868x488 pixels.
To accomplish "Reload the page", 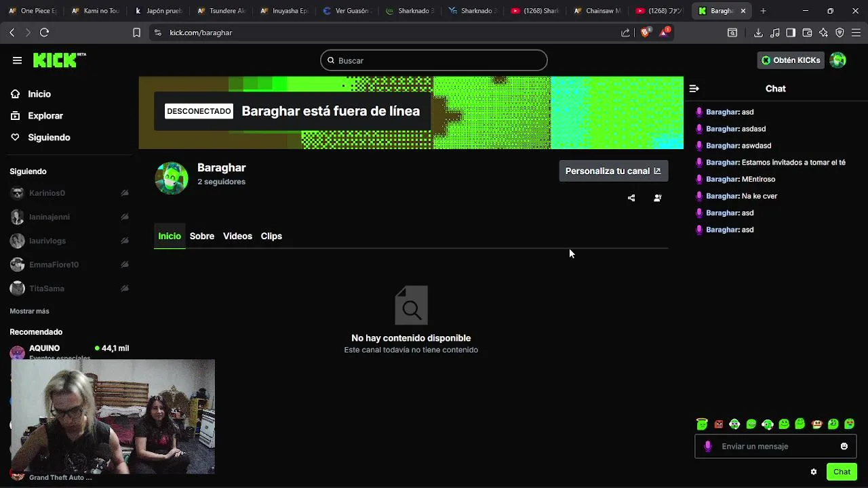I will click(45, 33).
